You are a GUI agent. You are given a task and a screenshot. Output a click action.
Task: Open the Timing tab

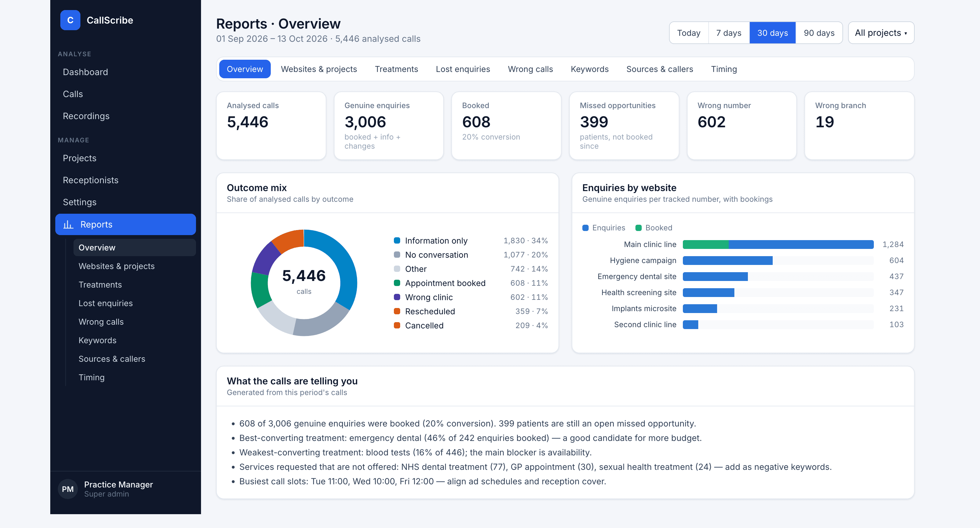pos(724,69)
